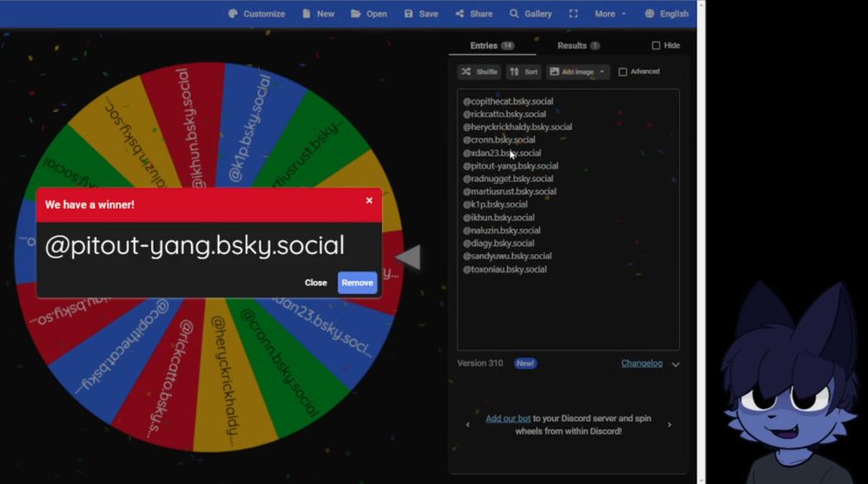The height and width of the screenshot is (484, 868).
Task: Show next tip with right arrow
Action: tap(669, 424)
